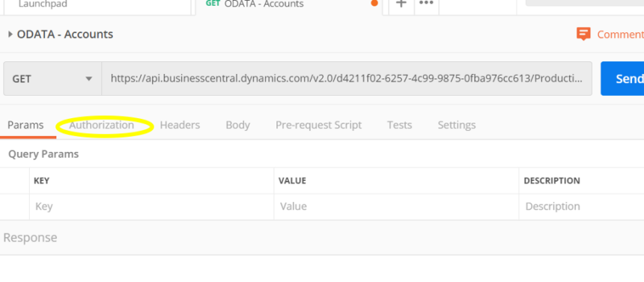Open the Pre-request Script tab

(x=319, y=125)
